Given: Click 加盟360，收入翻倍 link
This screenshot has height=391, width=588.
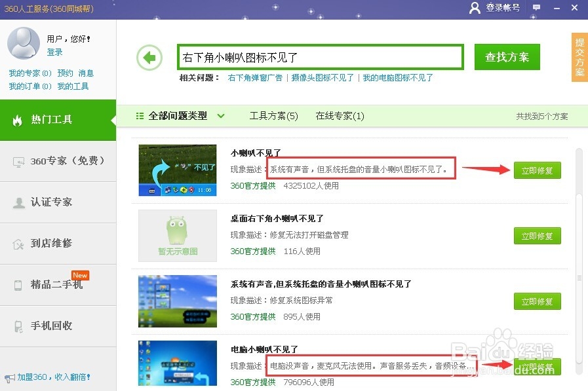Looking at the screenshot, I should 54,377.
